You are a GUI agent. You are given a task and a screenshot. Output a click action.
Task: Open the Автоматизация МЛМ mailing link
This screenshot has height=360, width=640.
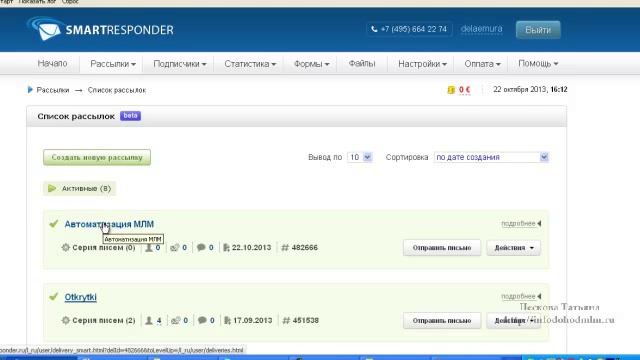pos(109,224)
